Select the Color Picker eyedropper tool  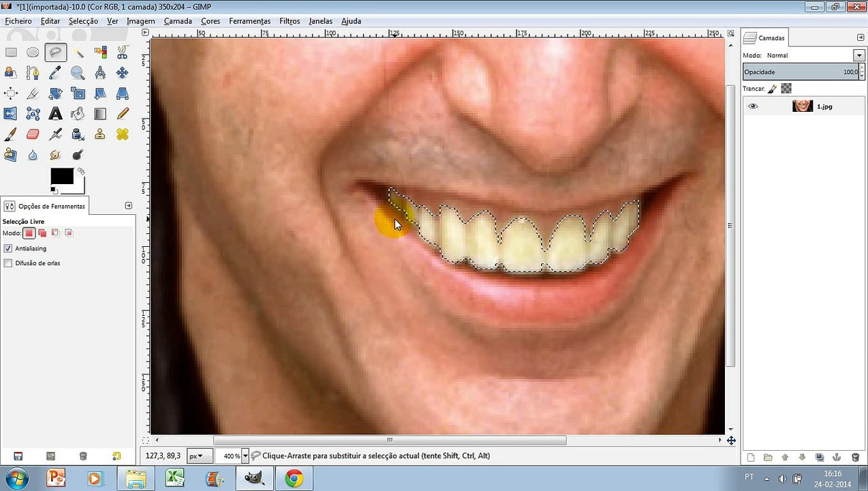point(55,72)
